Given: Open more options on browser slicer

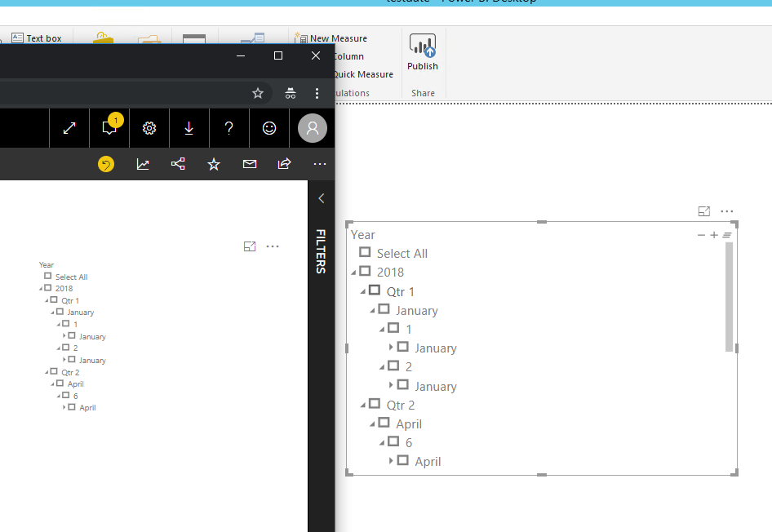Looking at the screenshot, I should pyautogui.click(x=273, y=246).
